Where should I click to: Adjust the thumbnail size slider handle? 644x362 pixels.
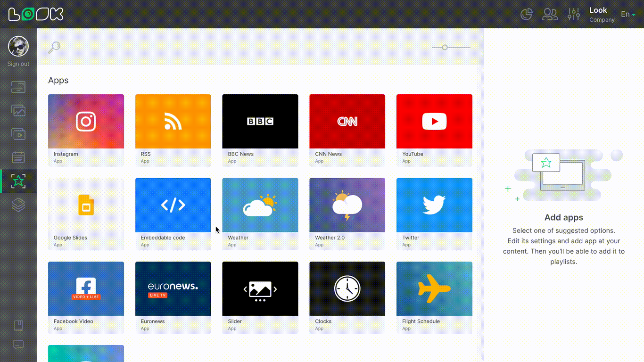click(x=445, y=47)
